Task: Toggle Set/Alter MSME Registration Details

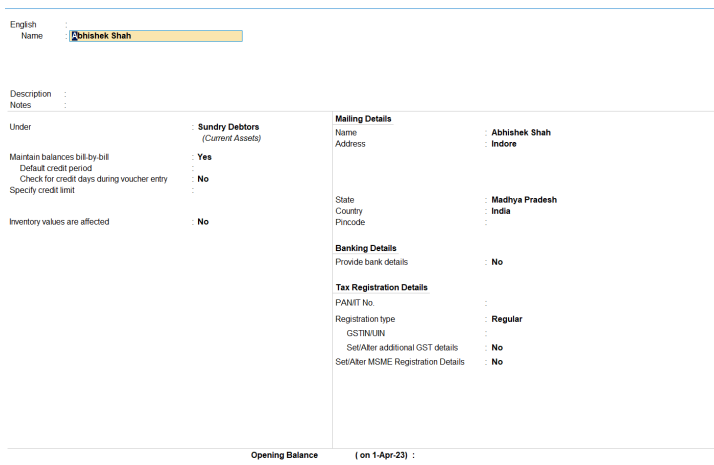Action: coord(497,362)
